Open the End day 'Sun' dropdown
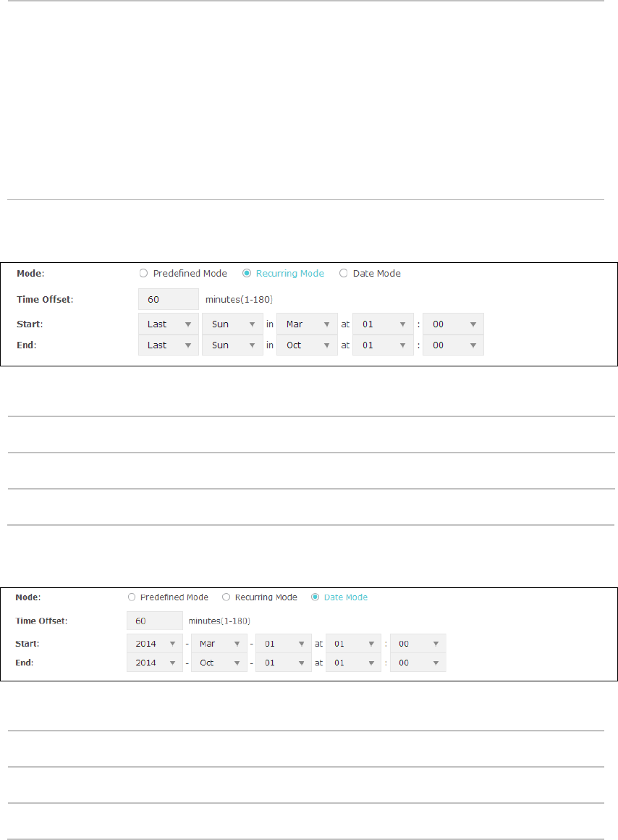 pyautogui.click(x=232, y=345)
